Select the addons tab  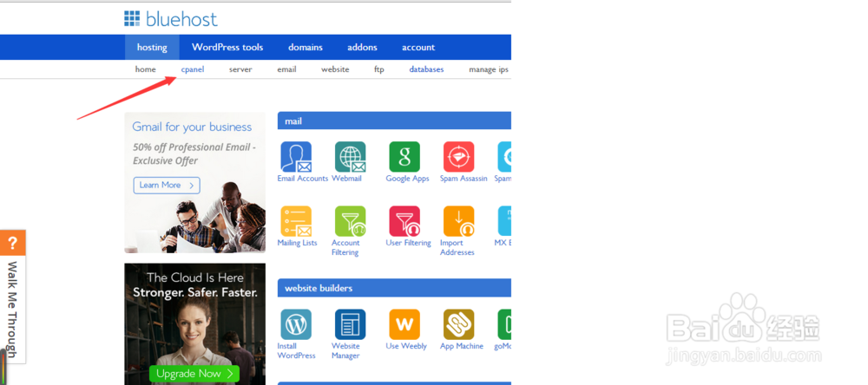click(x=363, y=47)
